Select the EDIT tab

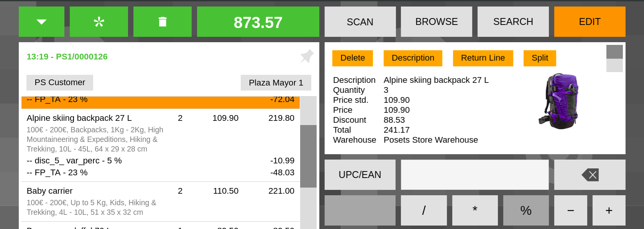[x=590, y=22]
